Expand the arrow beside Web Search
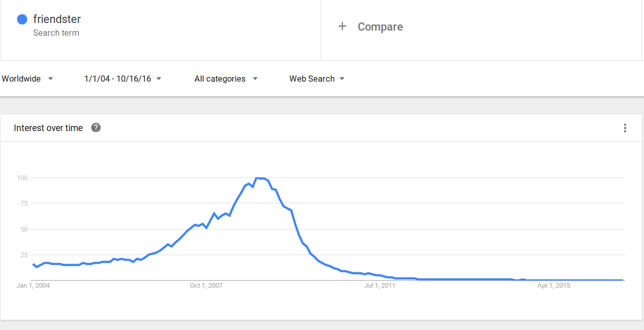 coord(342,79)
